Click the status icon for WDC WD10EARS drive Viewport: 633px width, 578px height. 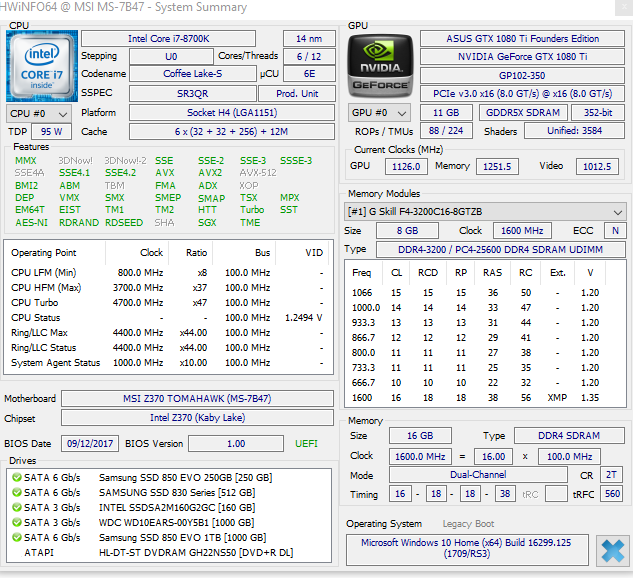click(x=17, y=522)
